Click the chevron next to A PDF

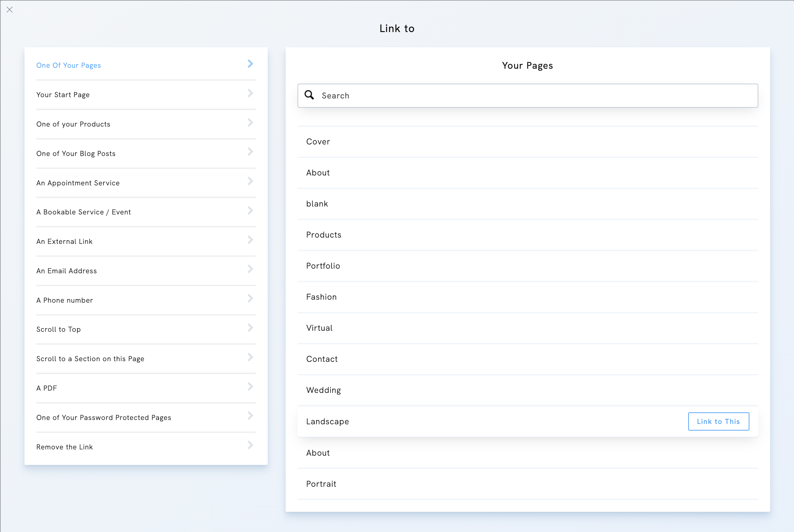(250, 387)
